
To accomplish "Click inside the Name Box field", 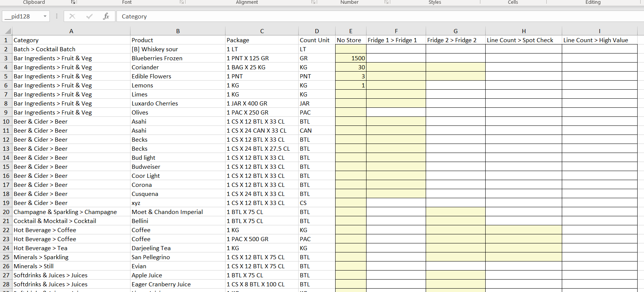I will 22,16.
